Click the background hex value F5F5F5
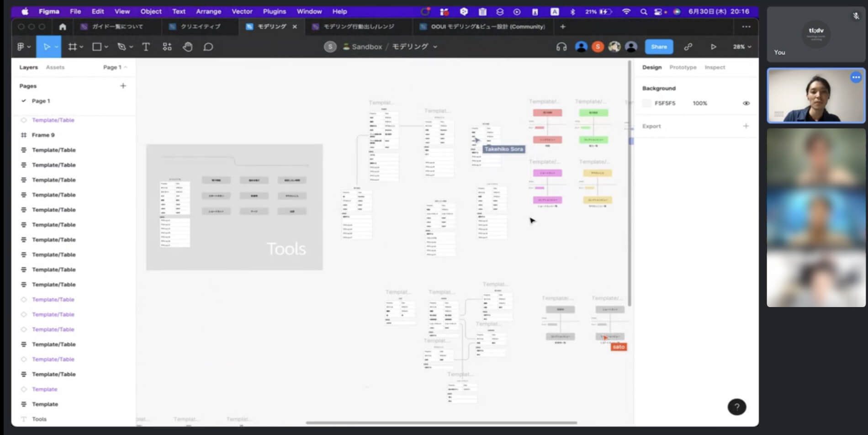This screenshot has height=435, width=868. 665,103
